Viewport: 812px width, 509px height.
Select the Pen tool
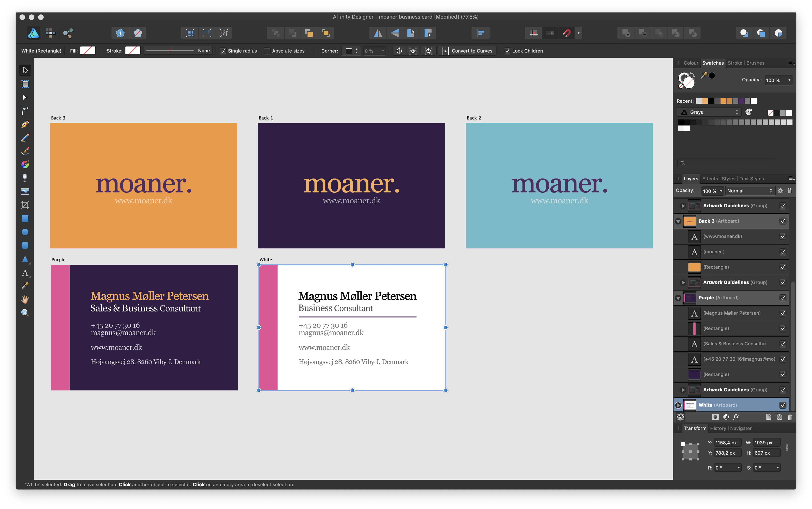(25, 124)
